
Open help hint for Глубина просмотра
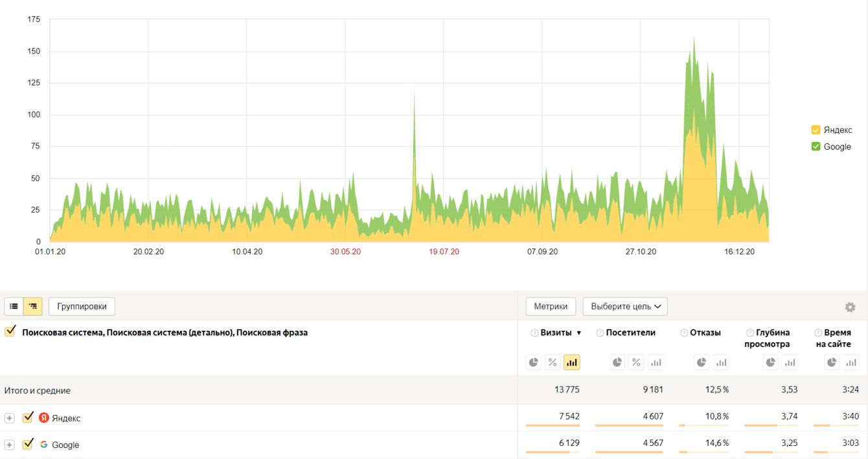[x=750, y=333]
